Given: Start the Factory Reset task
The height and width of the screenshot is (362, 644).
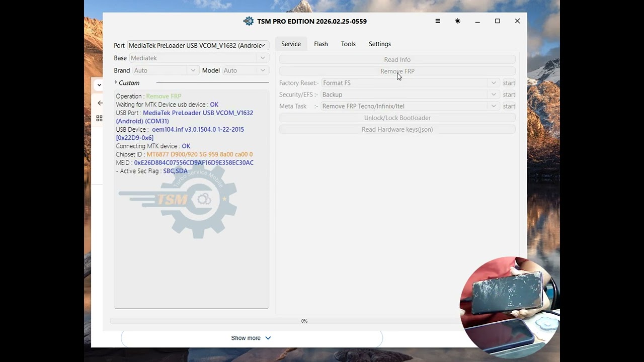Looking at the screenshot, I should coord(509,83).
